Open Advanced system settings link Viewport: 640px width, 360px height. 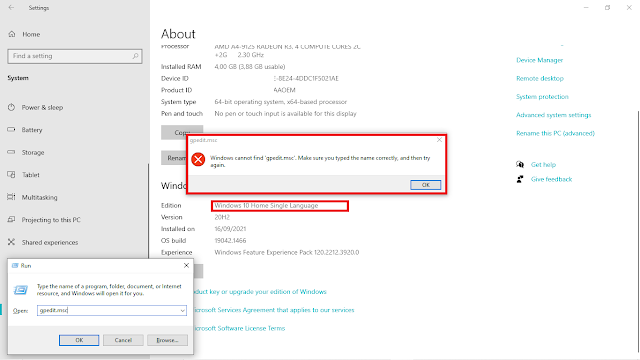[x=553, y=115]
